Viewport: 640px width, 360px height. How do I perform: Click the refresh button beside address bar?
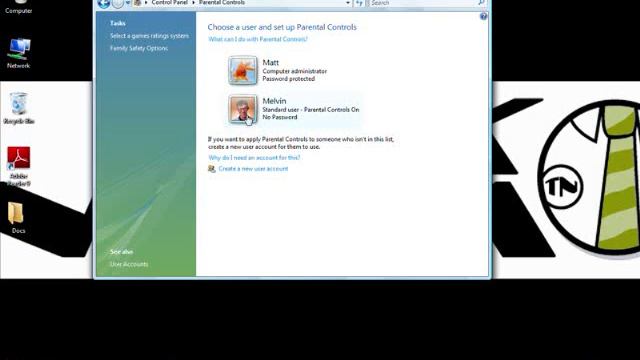tap(359, 3)
